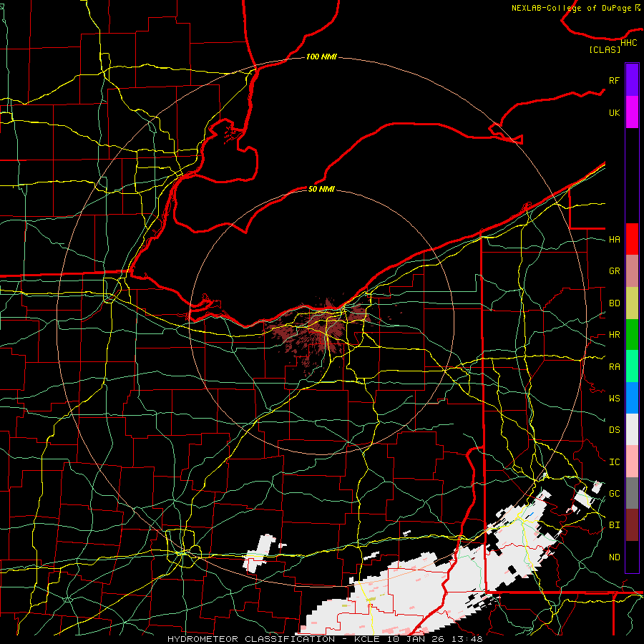Click the HR green legend swatch
The image size is (644, 644).
point(632,335)
